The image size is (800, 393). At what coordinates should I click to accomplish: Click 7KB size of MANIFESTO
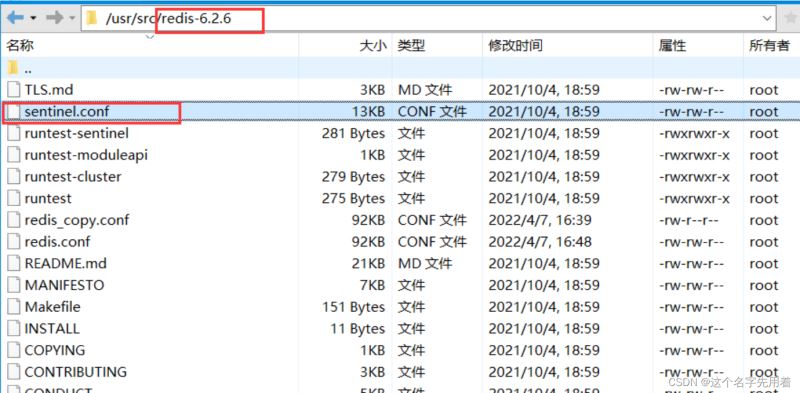point(372,285)
